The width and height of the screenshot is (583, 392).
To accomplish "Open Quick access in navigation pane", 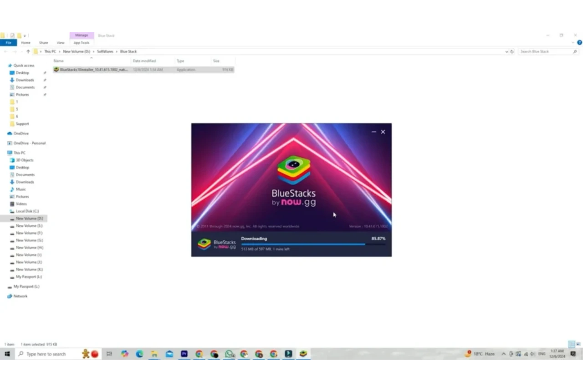I will click(24, 66).
